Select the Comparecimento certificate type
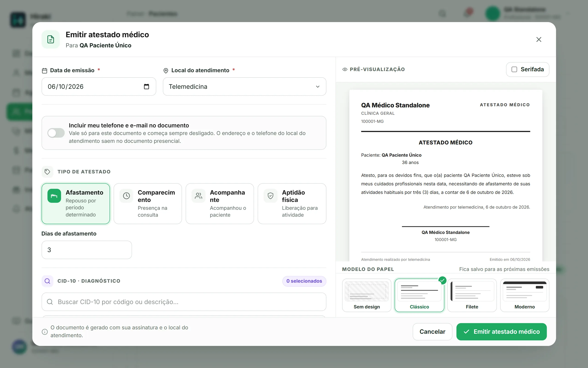The image size is (588, 368). coord(148,204)
